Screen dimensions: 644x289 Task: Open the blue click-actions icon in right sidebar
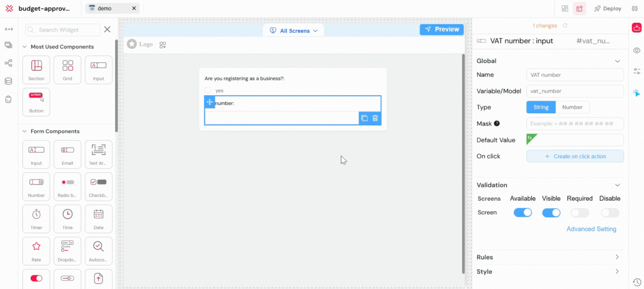click(x=637, y=93)
